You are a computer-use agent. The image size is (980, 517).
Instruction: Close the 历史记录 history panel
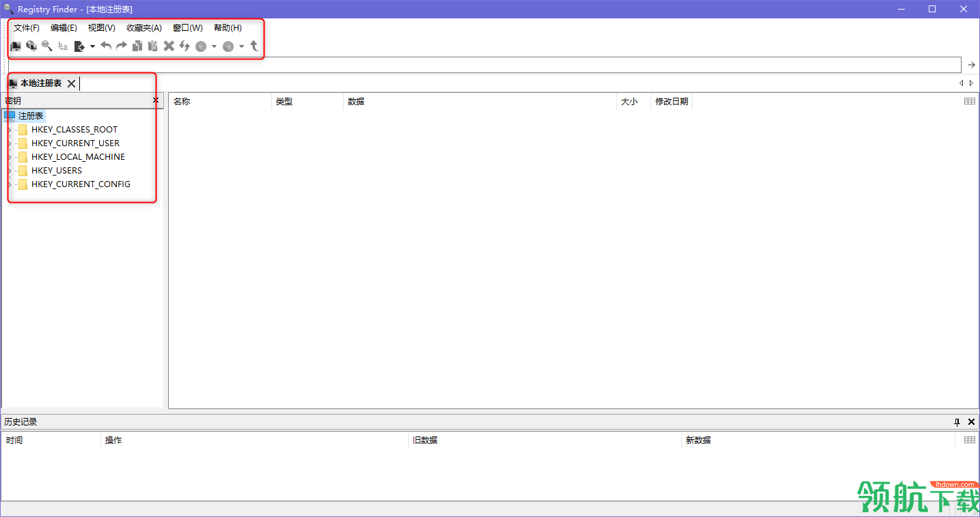click(x=971, y=422)
